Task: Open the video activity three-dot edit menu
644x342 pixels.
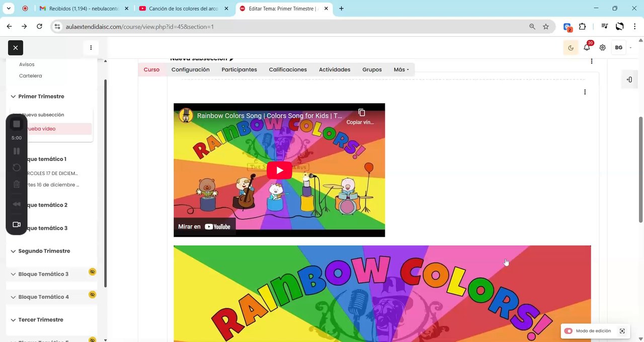Action: [585, 92]
